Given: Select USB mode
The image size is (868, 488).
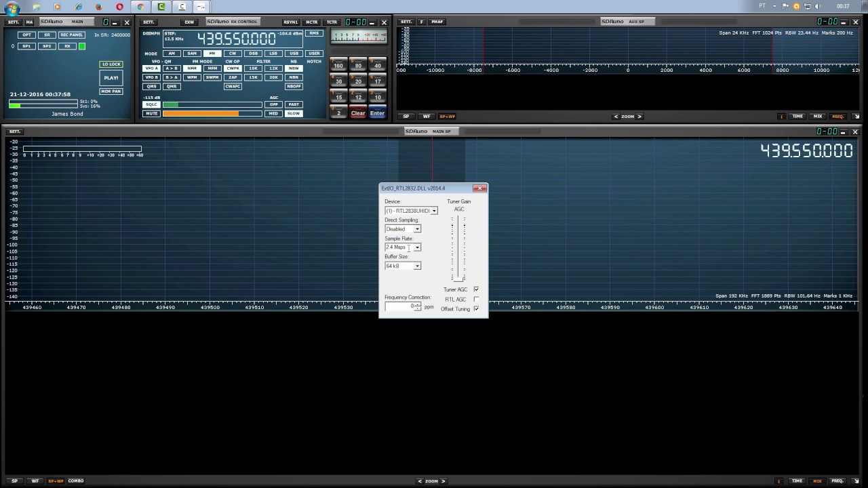Looking at the screenshot, I should point(294,54).
